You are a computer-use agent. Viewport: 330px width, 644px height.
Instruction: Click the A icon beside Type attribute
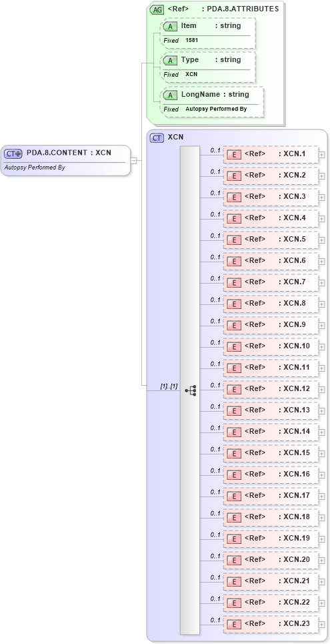click(x=170, y=61)
